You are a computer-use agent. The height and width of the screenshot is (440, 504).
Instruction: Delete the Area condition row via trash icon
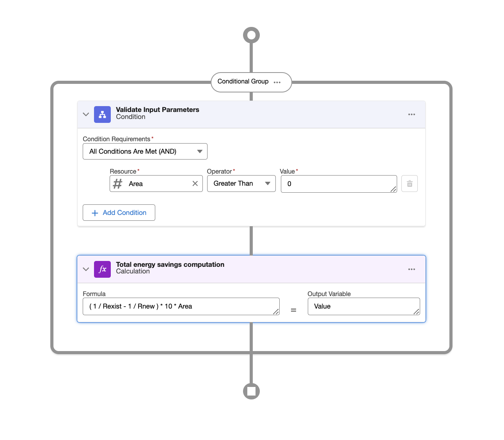point(409,183)
